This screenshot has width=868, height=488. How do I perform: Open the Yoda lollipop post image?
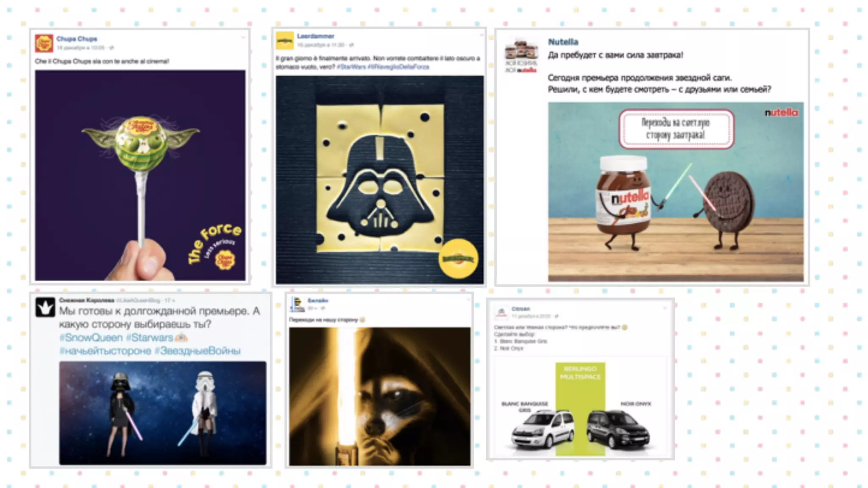tap(140, 175)
